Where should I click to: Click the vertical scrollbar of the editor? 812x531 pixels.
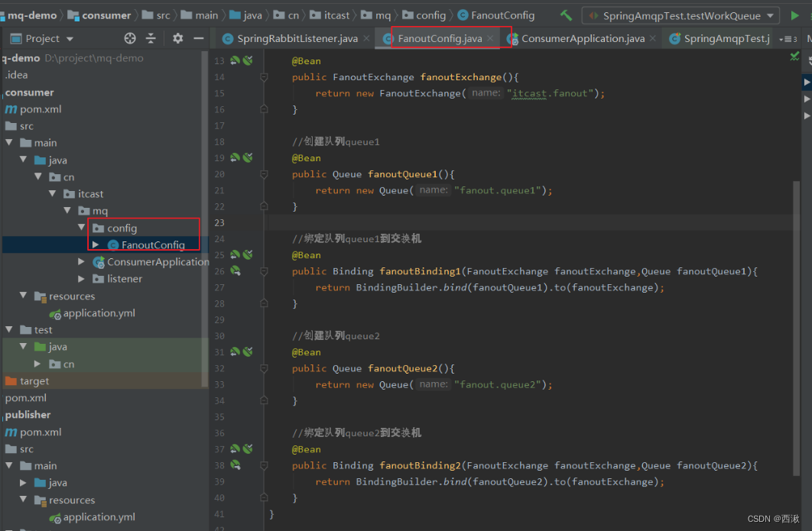click(796, 328)
